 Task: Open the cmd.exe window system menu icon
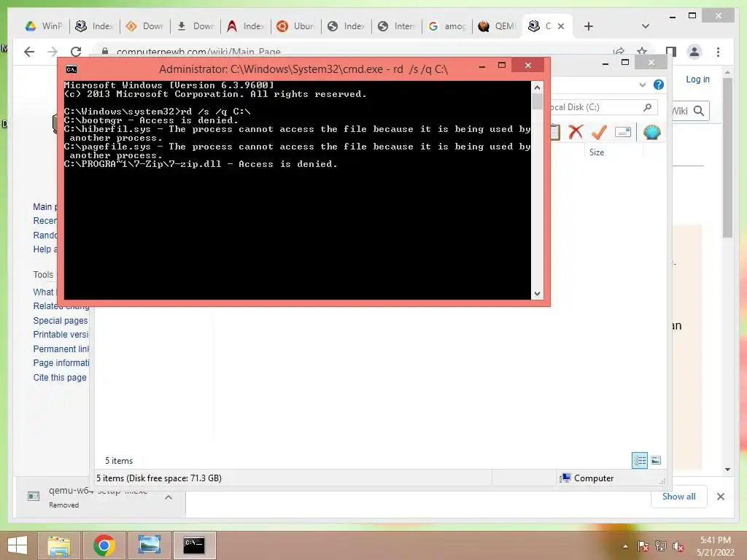pyautogui.click(x=71, y=69)
